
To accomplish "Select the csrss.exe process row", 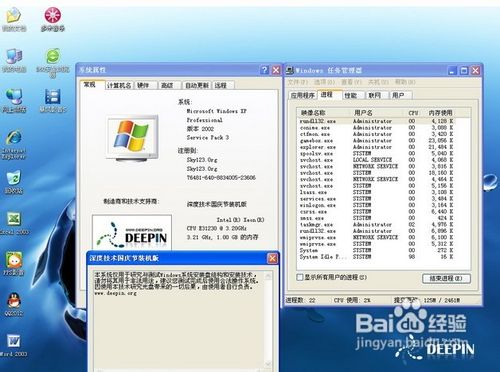I will click(376, 212).
